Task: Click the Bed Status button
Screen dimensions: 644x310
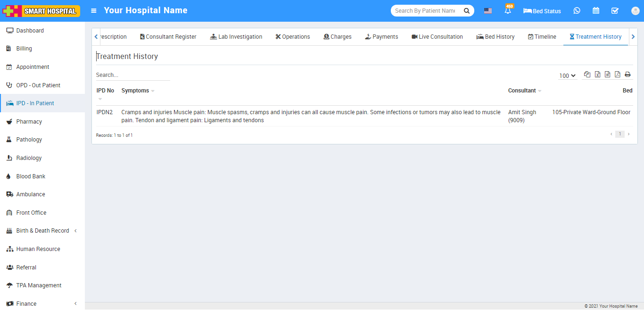Action: (x=542, y=11)
